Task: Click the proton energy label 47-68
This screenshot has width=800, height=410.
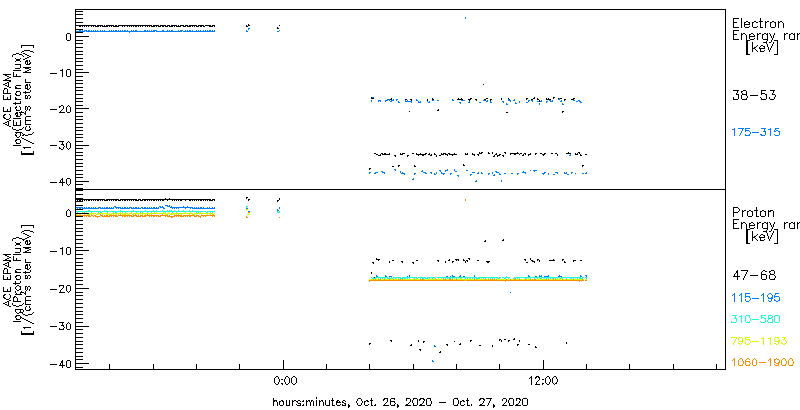Action: coord(754,276)
